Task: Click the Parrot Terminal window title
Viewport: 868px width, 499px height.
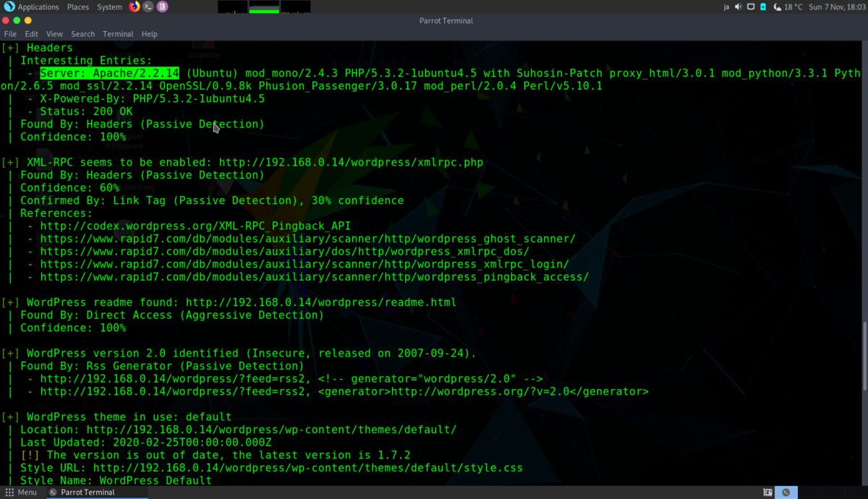Action: 446,21
